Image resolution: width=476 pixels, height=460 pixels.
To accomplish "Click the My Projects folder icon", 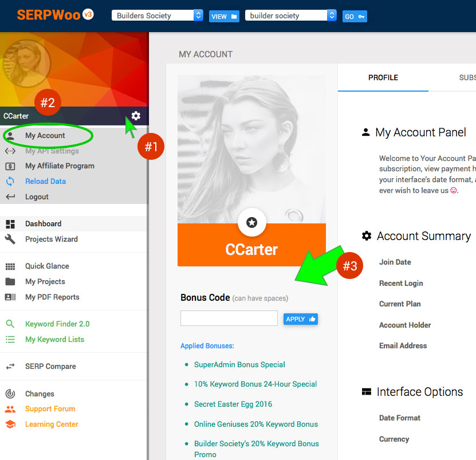I will coord(10,282).
